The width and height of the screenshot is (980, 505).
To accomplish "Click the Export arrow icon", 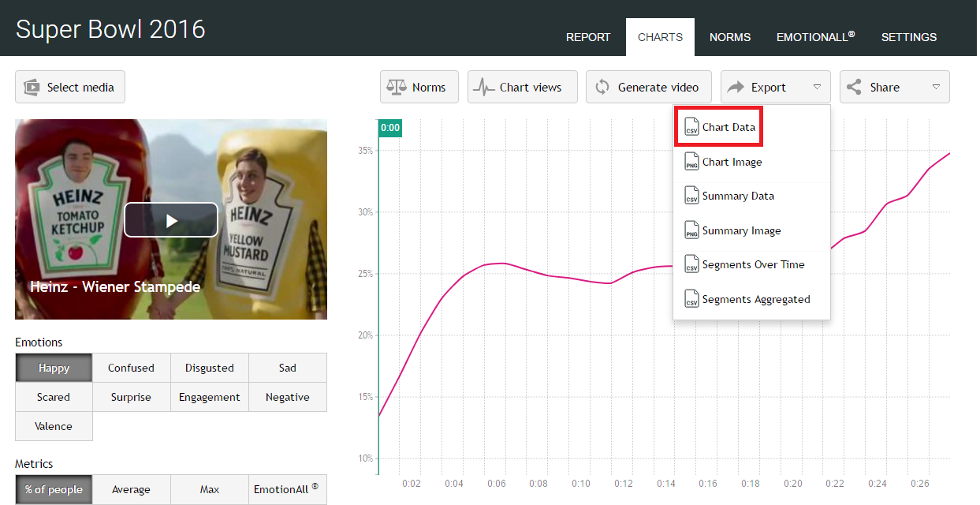I will pos(736,88).
